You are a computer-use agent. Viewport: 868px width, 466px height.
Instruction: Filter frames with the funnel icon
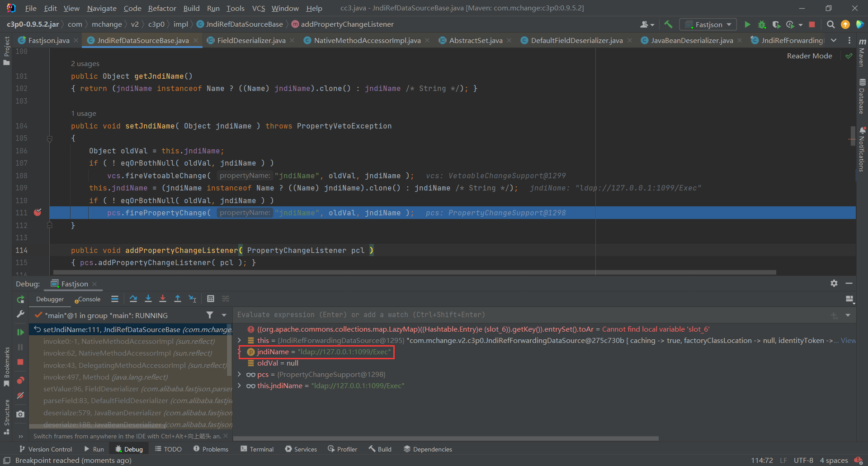pos(210,315)
